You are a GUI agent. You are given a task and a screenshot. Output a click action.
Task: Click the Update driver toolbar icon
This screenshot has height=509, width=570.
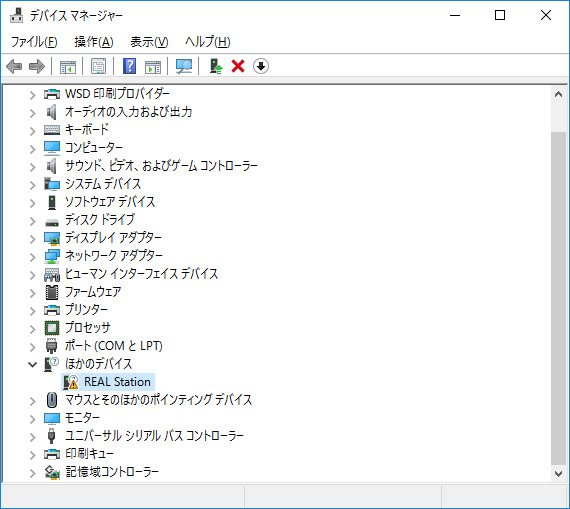point(216,66)
